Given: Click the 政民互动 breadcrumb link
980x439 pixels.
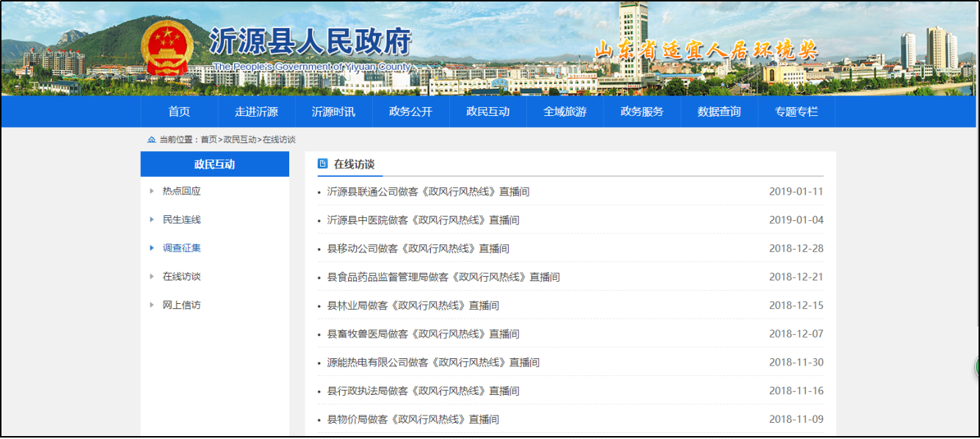Looking at the screenshot, I should click(x=240, y=139).
